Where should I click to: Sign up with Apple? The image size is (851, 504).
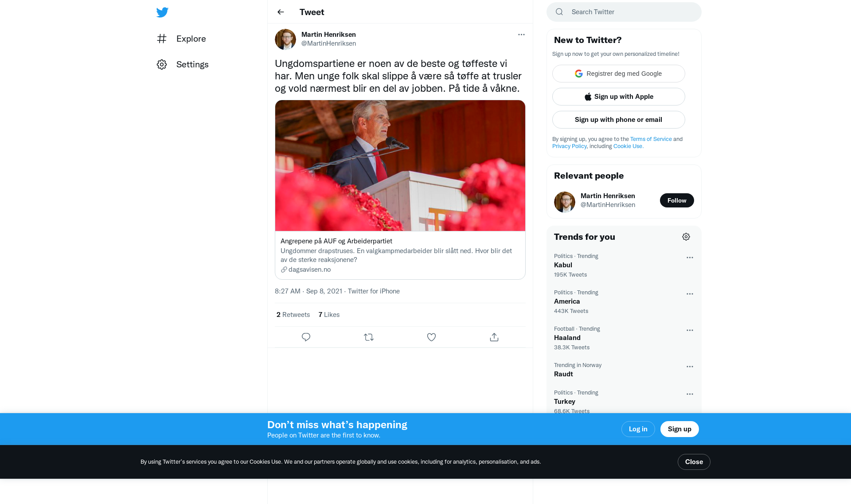[x=619, y=97]
